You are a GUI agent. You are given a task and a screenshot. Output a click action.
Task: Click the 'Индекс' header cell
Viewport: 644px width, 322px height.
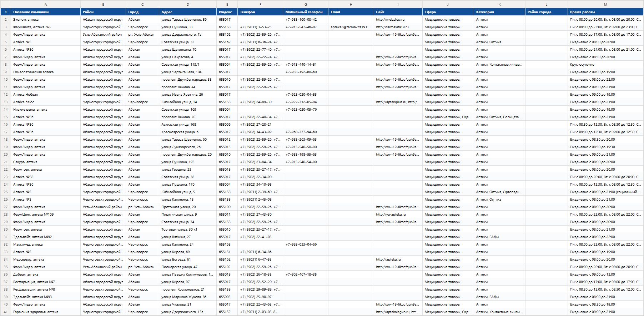(x=227, y=12)
